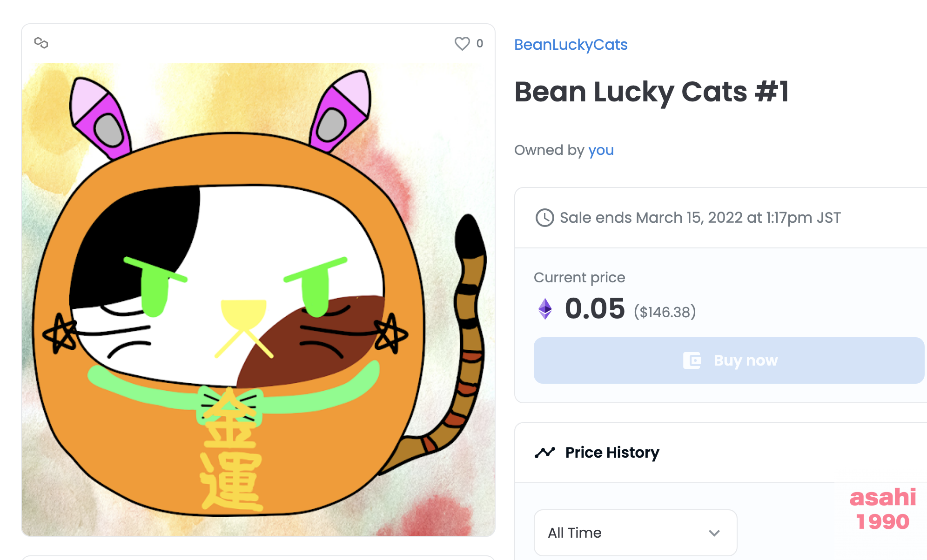Click the trend line icon beside Price History
The image size is (927, 560).
(x=545, y=452)
